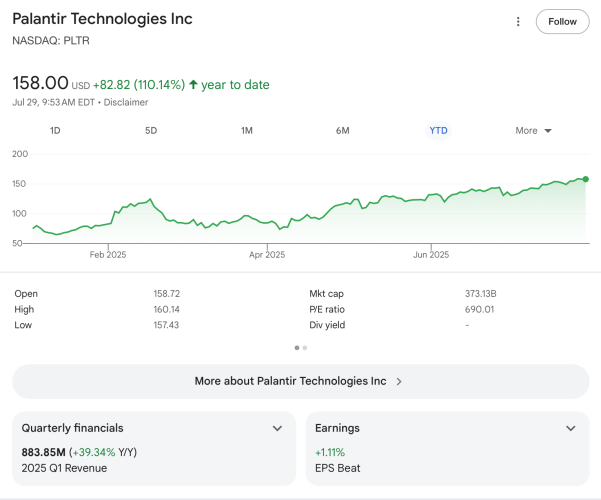Go to first stats page dot
Viewport: 601px width, 500px height.
297,348
